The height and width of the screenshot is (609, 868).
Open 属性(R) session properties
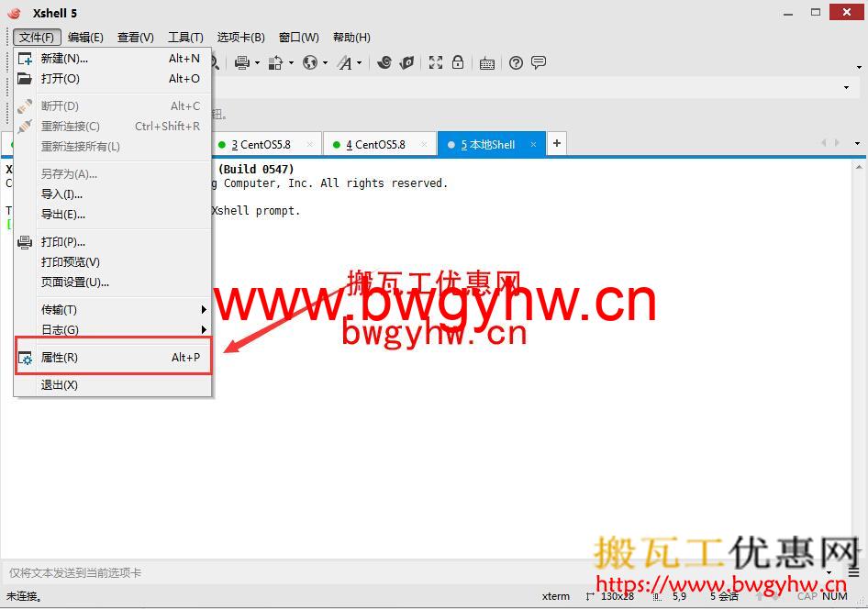(x=112, y=358)
